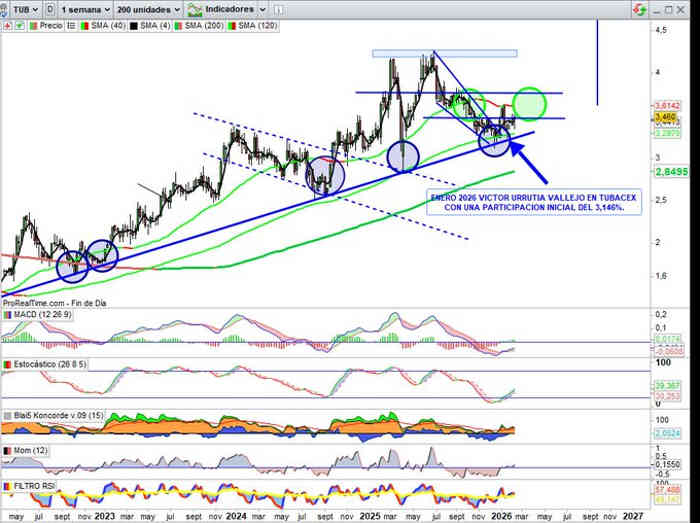Open the TUB ticker symbol dropdown
The height and width of the screenshot is (523, 700).
[x=20, y=8]
